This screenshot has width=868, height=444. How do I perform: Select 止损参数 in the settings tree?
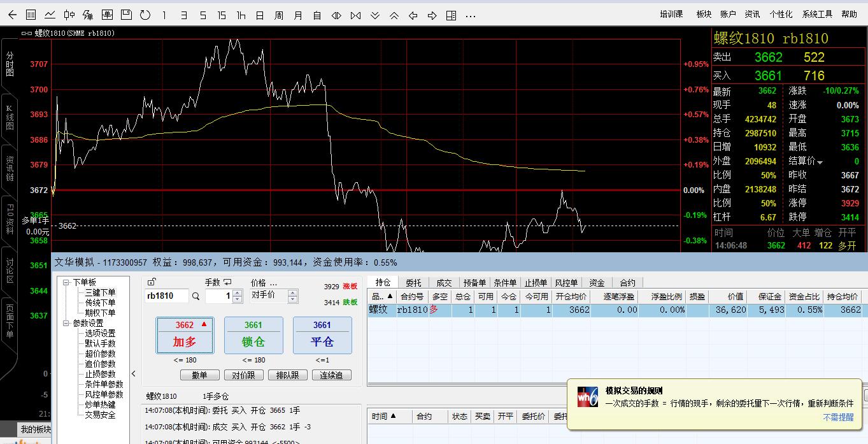click(x=100, y=374)
